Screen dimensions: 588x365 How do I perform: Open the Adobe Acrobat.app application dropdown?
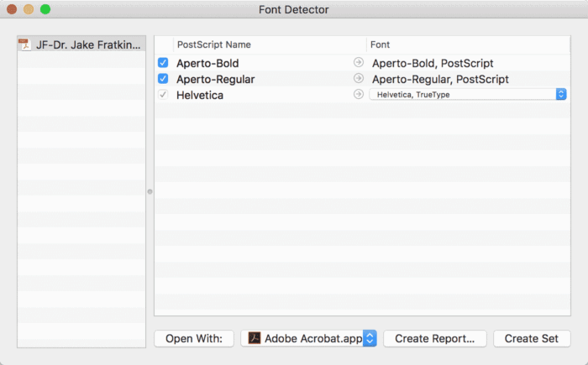(308, 338)
